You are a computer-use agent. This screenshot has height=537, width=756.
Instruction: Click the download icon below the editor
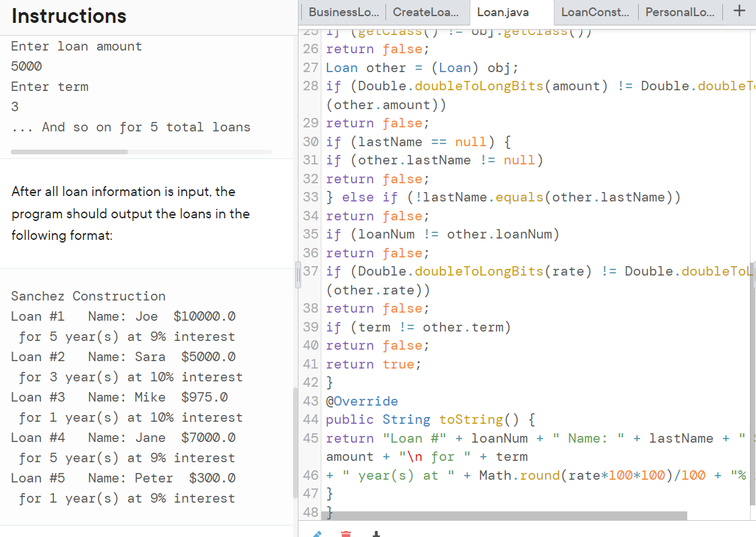(x=376, y=534)
